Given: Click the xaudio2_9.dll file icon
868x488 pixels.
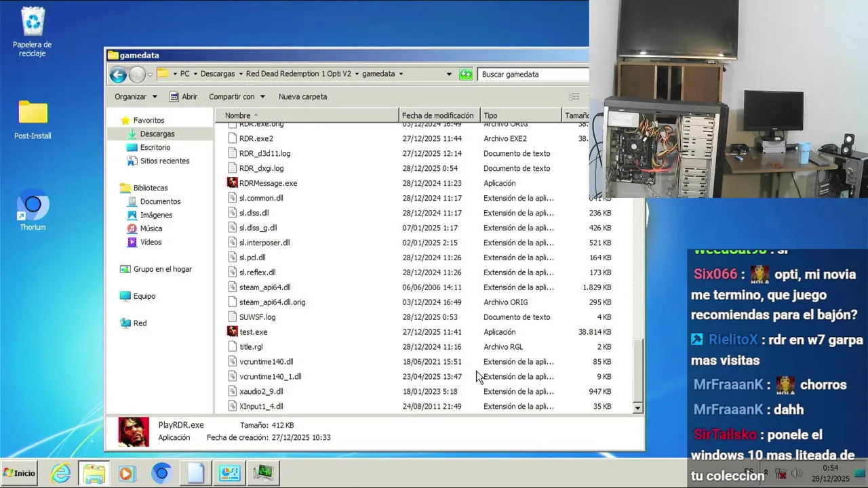Looking at the screenshot, I should tap(233, 391).
